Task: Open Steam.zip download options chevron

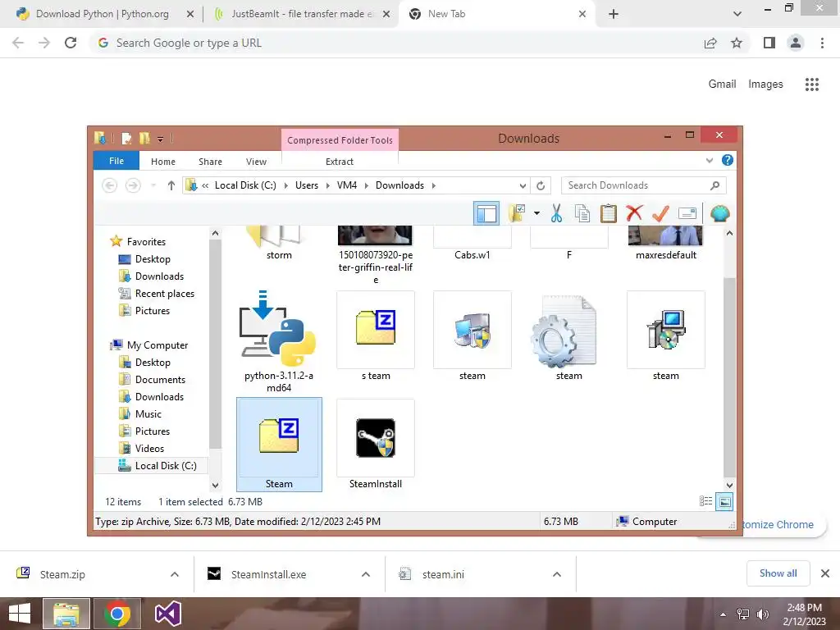Action: (x=174, y=574)
